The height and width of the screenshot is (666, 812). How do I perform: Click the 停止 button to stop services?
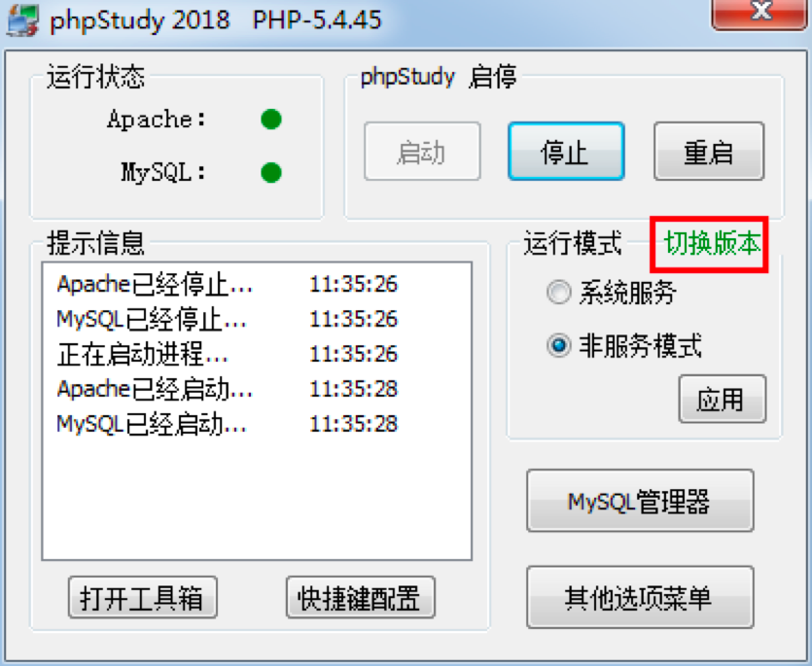pyautogui.click(x=566, y=152)
